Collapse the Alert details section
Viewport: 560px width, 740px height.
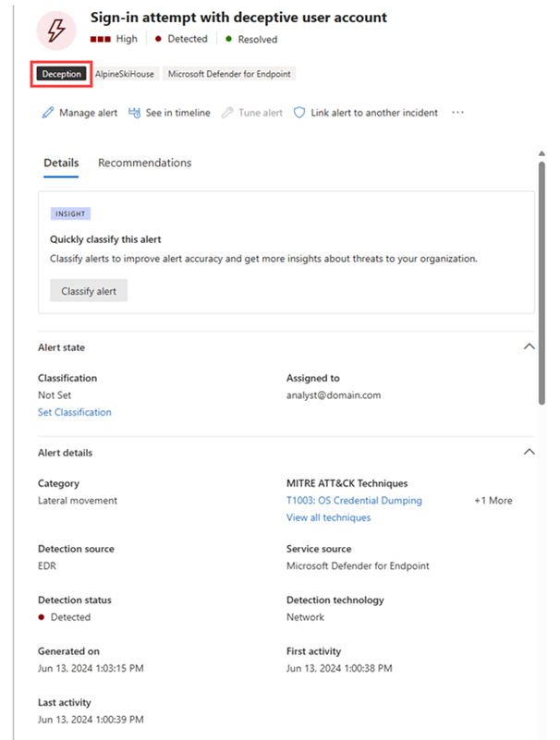click(529, 451)
